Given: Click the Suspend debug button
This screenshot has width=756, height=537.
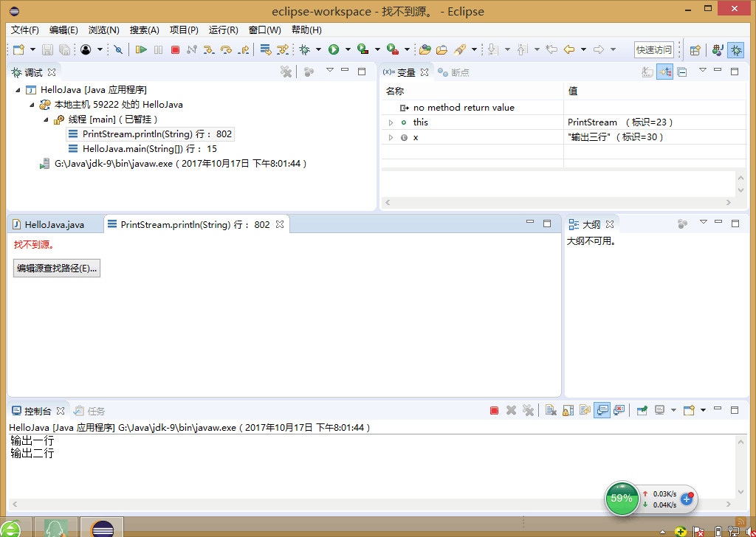Looking at the screenshot, I should [158, 49].
